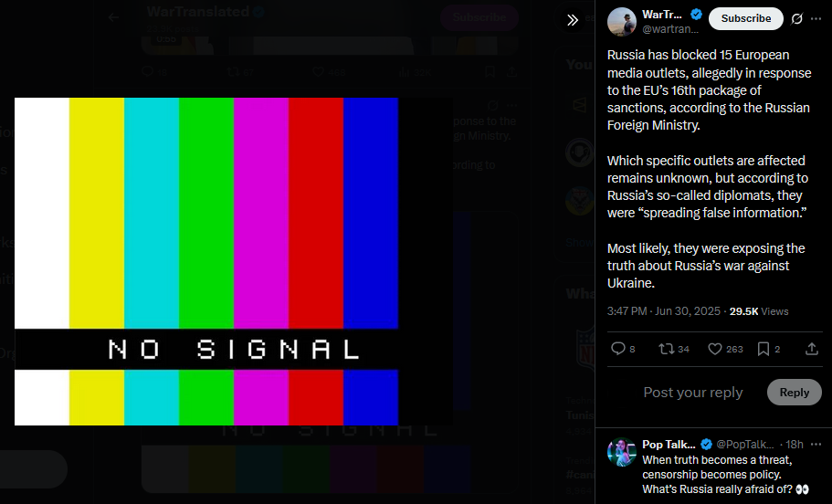The width and height of the screenshot is (832, 504).
Task: Open Pop Talk's profile avatar
Action: (x=621, y=452)
